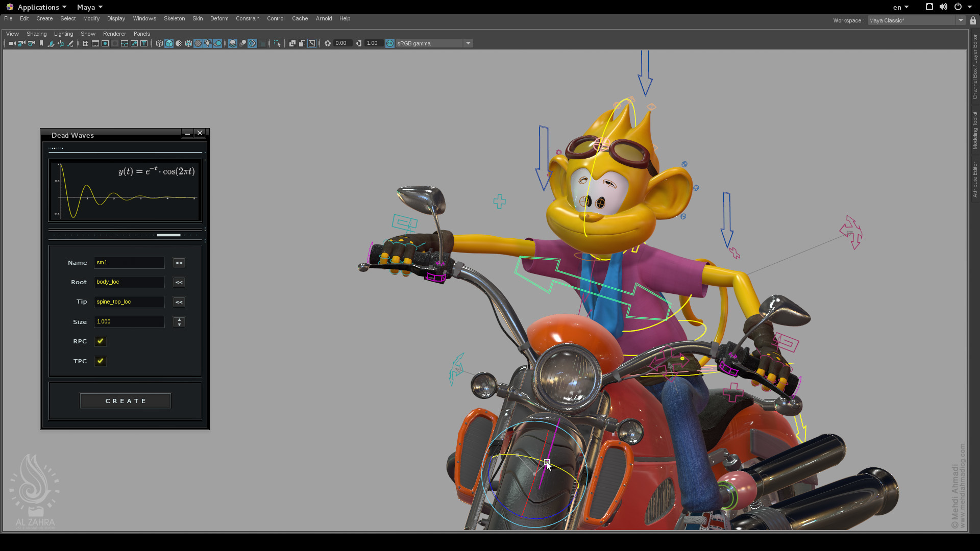Toggle the viewport grid icon
This screenshot has width=980, height=551.
[86, 43]
